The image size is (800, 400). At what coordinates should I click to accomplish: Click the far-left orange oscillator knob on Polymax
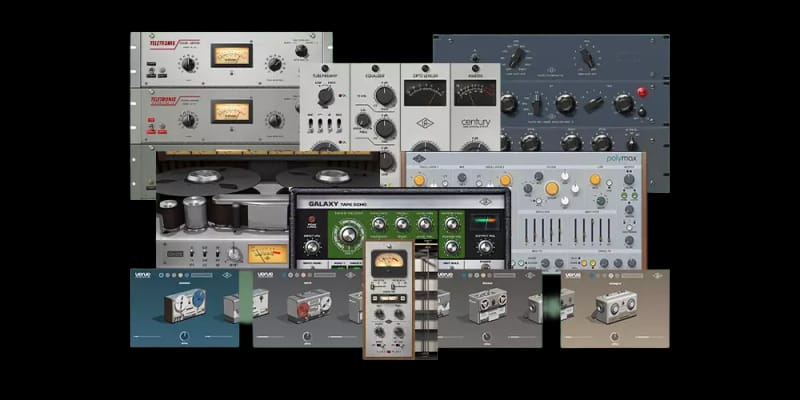point(419,180)
